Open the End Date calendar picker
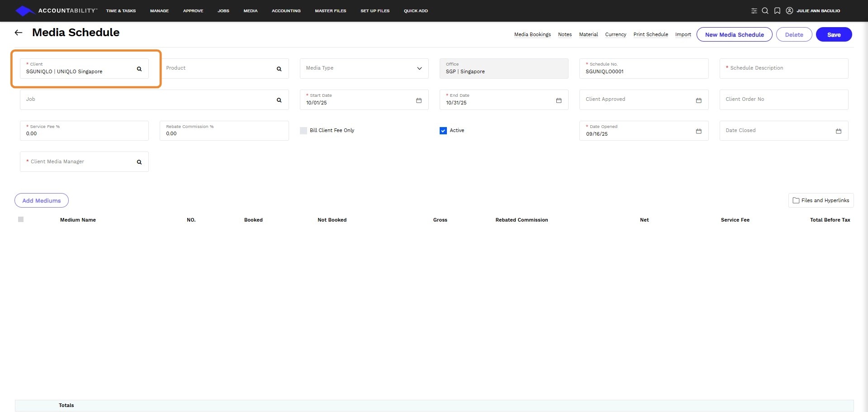The width and height of the screenshot is (868, 412). tap(559, 100)
